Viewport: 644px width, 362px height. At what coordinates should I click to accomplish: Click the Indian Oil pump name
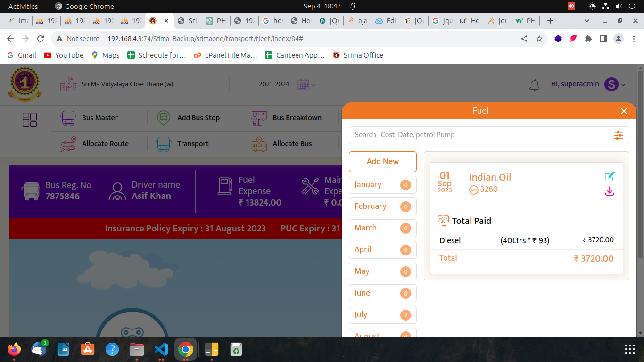point(490,177)
